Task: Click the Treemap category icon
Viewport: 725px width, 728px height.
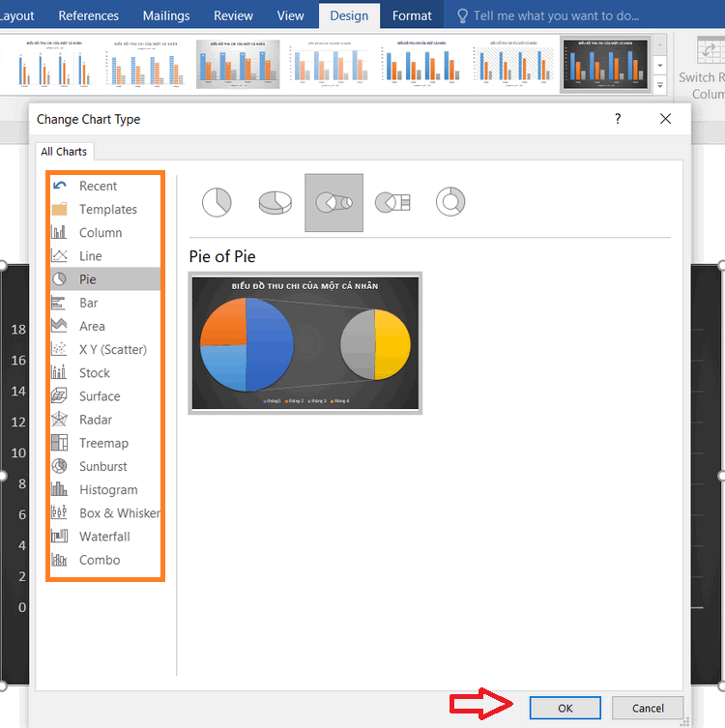Action: pos(59,443)
